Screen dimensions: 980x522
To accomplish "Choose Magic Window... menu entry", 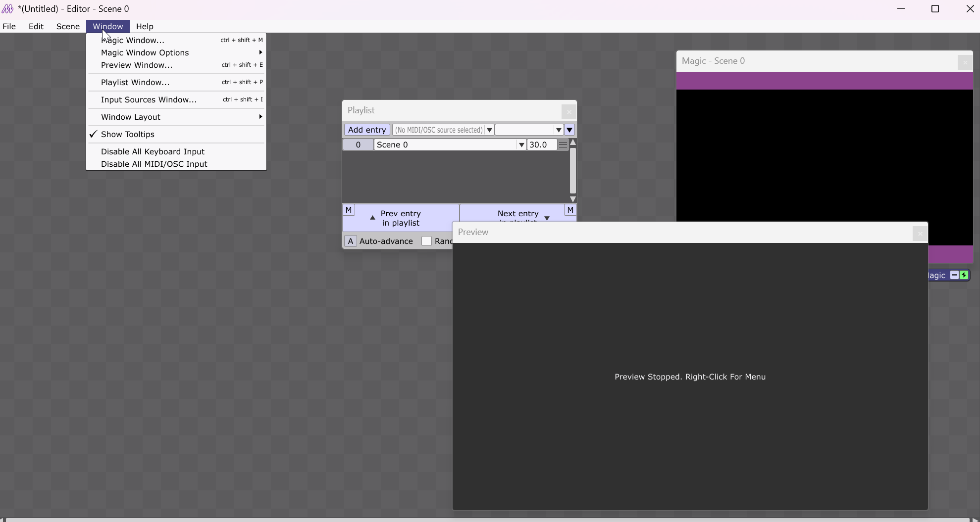I will click(176, 40).
